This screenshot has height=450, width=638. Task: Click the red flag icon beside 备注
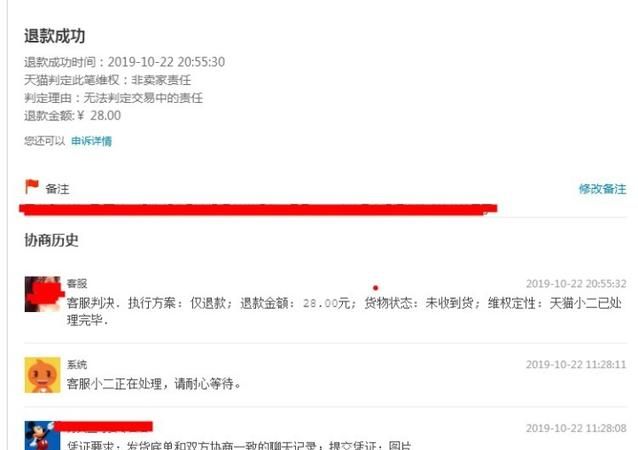pyautogui.click(x=32, y=187)
